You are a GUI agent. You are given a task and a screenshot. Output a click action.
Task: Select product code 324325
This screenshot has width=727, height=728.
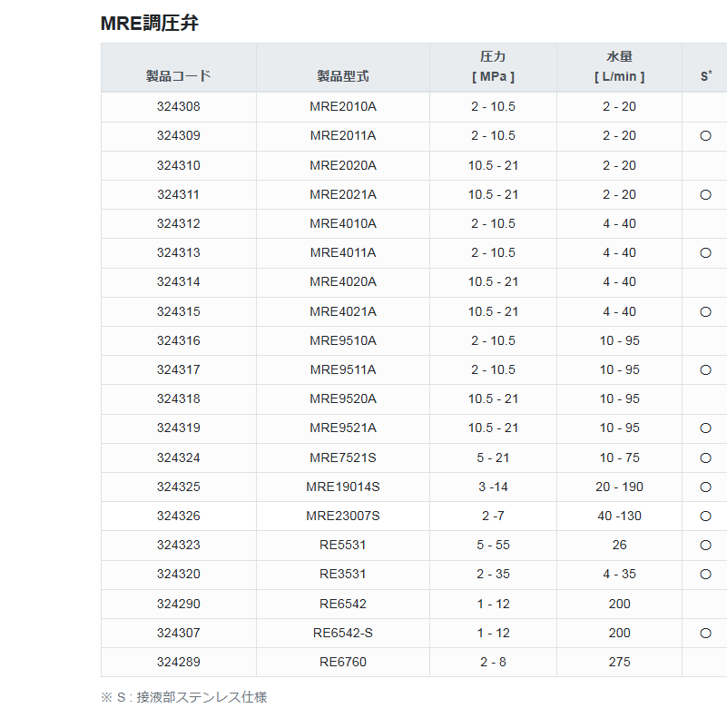[178, 487]
